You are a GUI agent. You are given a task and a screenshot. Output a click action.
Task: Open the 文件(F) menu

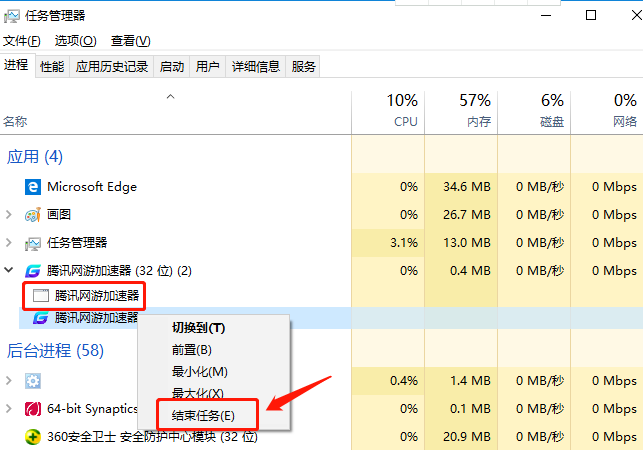[x=22, y=41]
